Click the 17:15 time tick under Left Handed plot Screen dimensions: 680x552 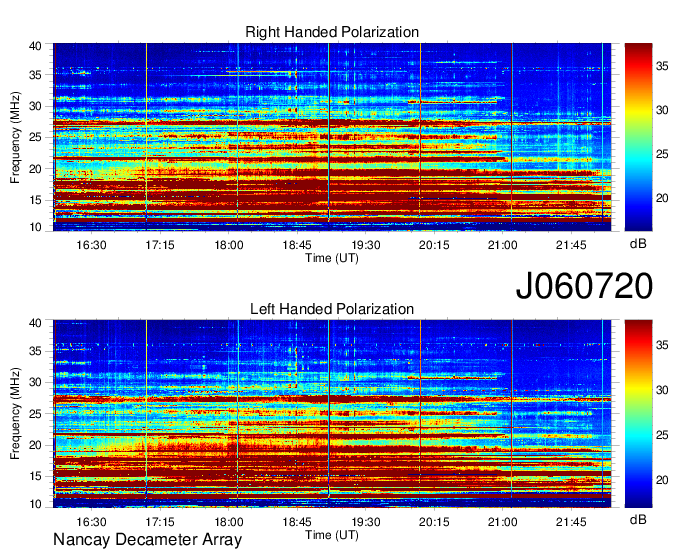click(x=160, y=522)
